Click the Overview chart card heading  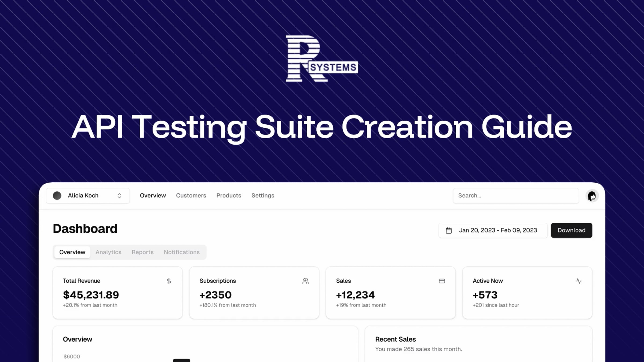(78, 339)
